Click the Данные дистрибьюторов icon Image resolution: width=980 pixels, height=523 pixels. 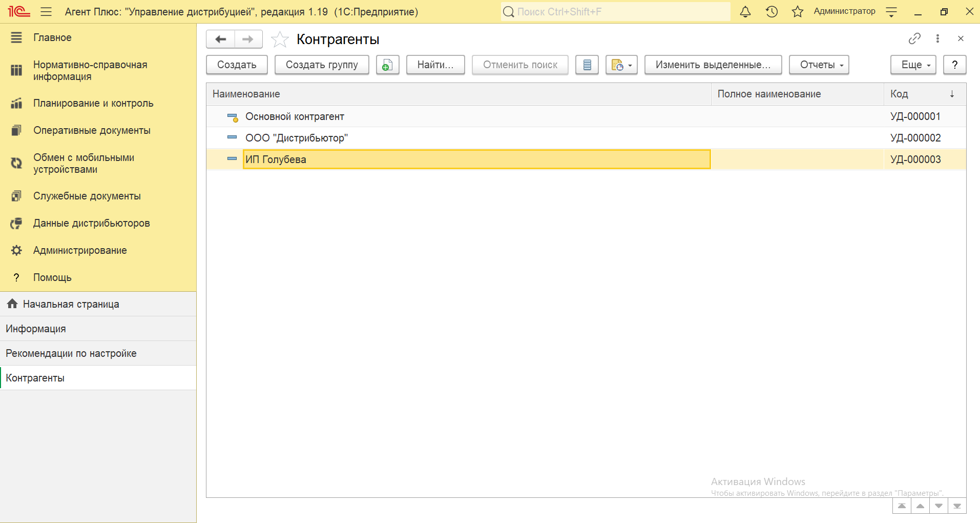click(x=16, y=223)
